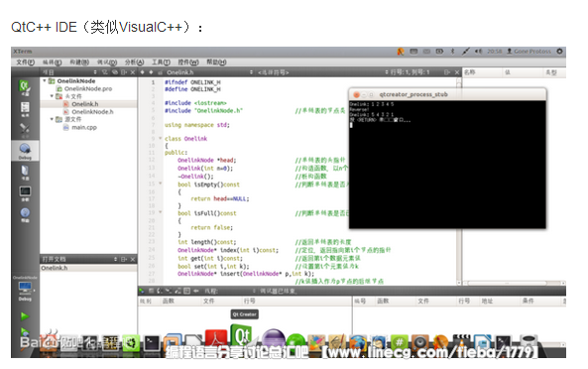Screen dimensions: 588x369
Task: Start debugging with the play-bug button
Action: click(x=25, y=332)
